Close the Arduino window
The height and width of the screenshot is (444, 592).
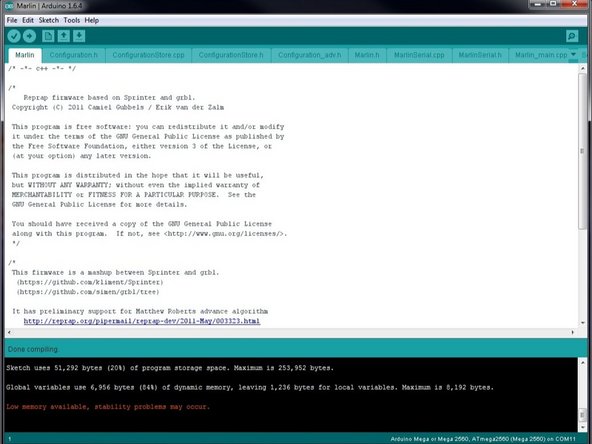point(574,4)
